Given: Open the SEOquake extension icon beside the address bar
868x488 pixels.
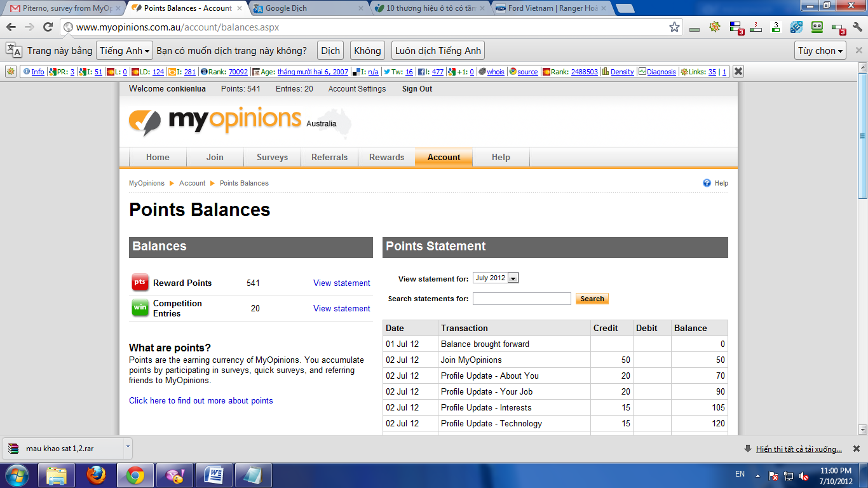Looking at the screenshot, I should coord(715,27).
